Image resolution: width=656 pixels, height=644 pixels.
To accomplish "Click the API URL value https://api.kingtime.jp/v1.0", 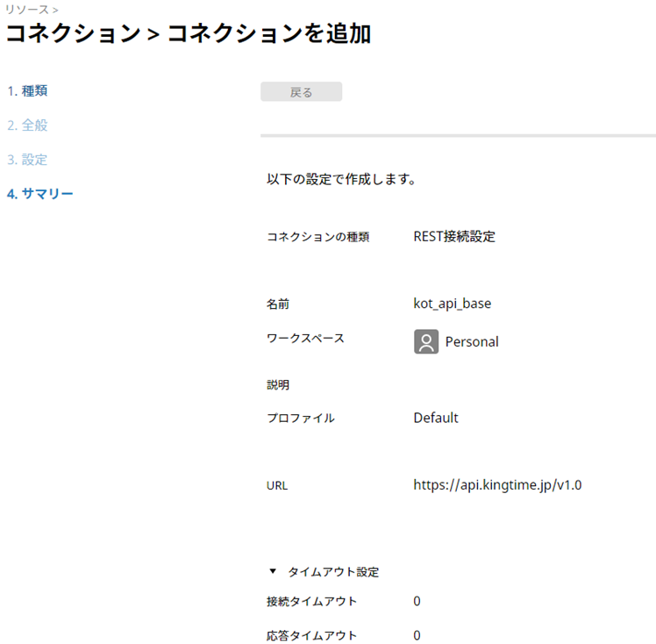I will point(497,484).
